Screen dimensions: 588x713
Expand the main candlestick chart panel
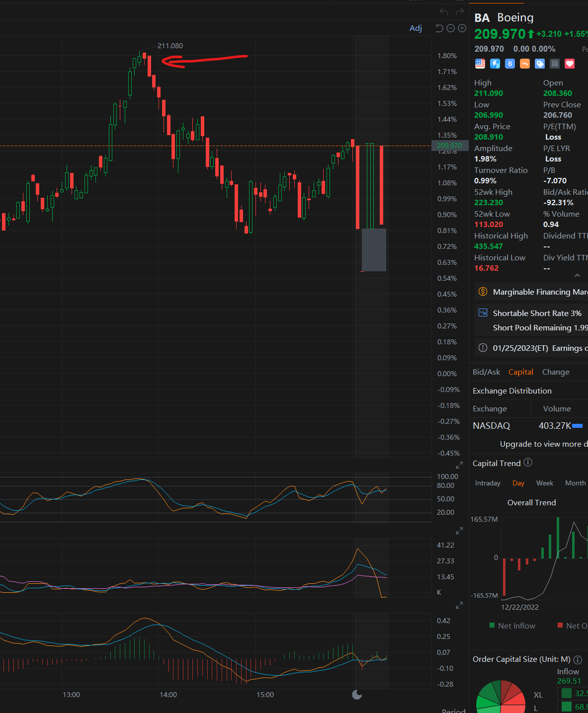click(459, 465)
